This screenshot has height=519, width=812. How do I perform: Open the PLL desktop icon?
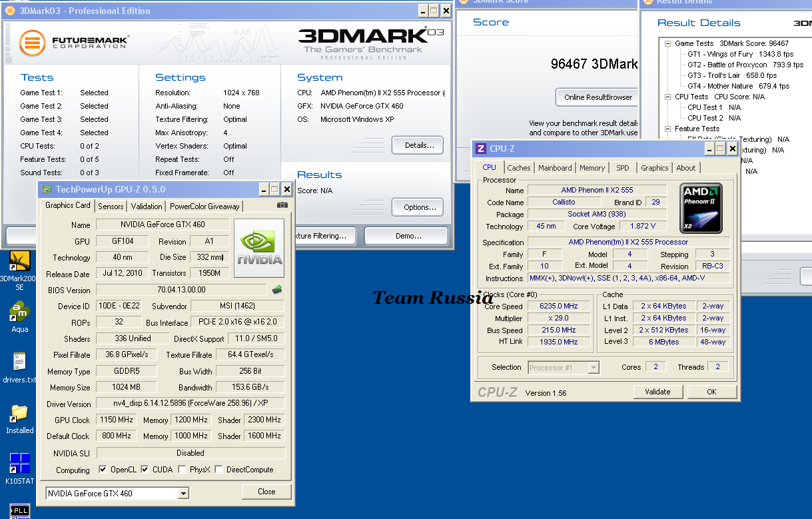click(19, 512)
